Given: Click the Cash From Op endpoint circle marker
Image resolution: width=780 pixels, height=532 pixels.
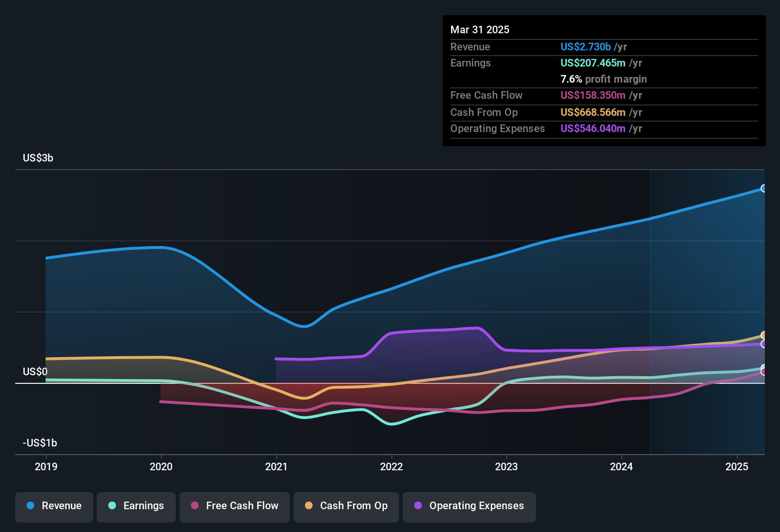Looking at the screenshot, I should (x=764, y=334).
